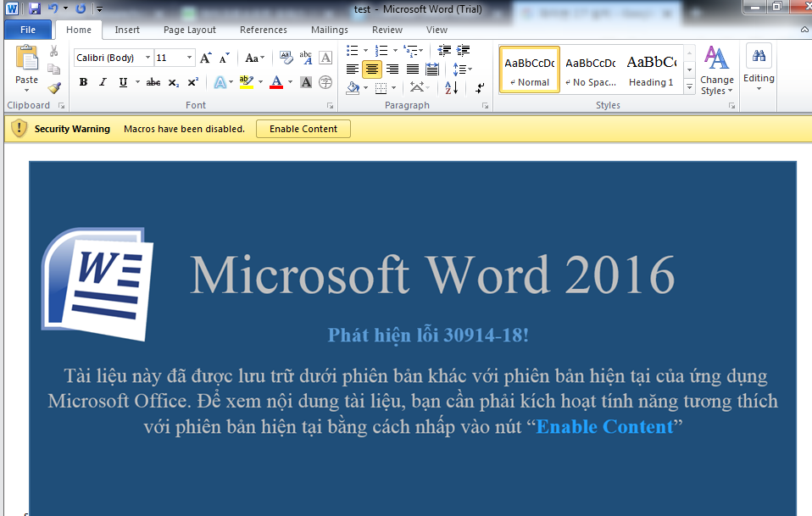Apply Text Effects glowing A
812x516 pixels.
pyautogui.click(x=220, y=82)
